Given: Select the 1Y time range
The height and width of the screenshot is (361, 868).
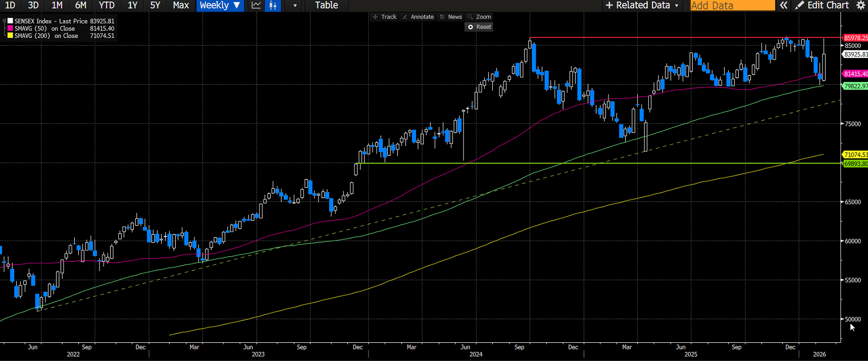Looking at the screenshot, I should [x=132, y=6].
